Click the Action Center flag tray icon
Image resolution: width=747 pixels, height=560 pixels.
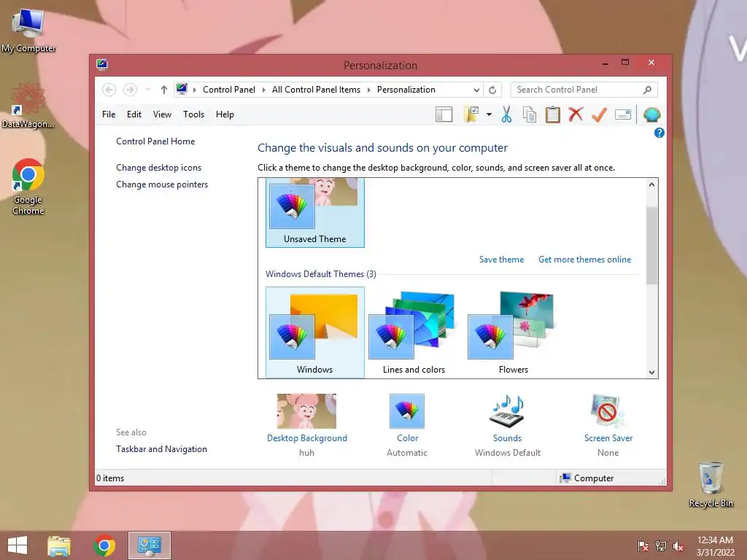tap(643, 546)
